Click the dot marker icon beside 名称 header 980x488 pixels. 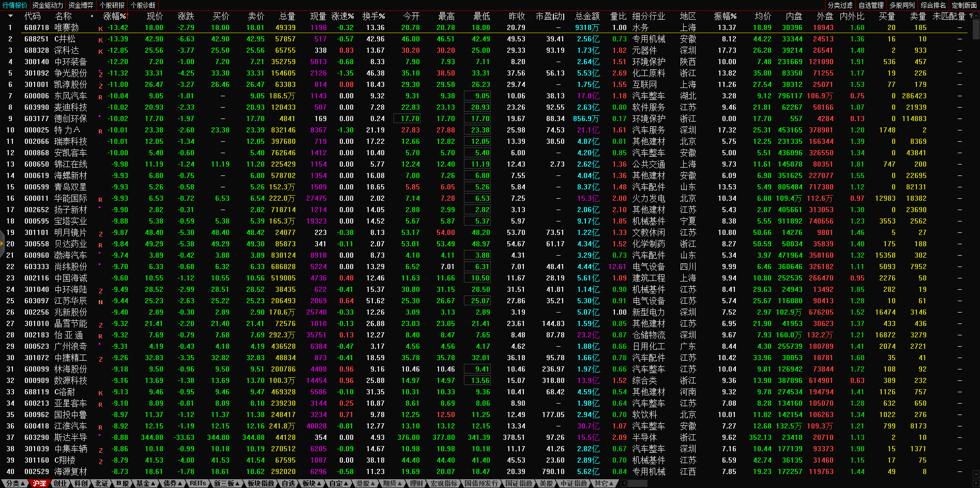pos(92,16)
